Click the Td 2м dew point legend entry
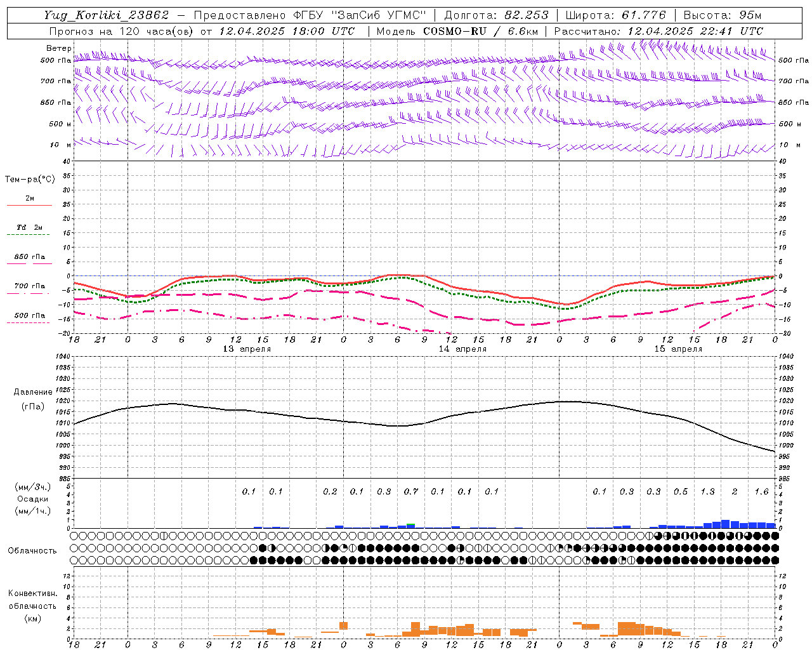 pyautogui.click(x=30, y=227)
